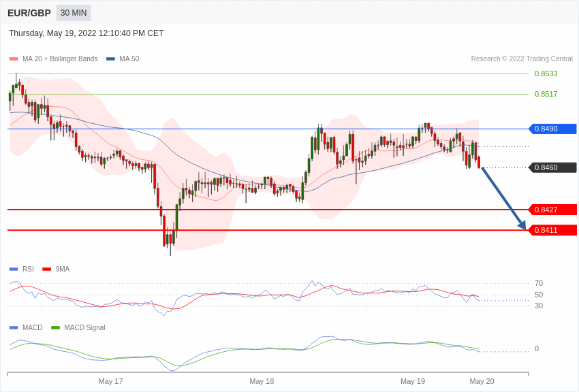This screenshot has height=392, width=579.
Task: Click the MA 20 + Bollinger Bands label
Action: click(x=60, y=59)
